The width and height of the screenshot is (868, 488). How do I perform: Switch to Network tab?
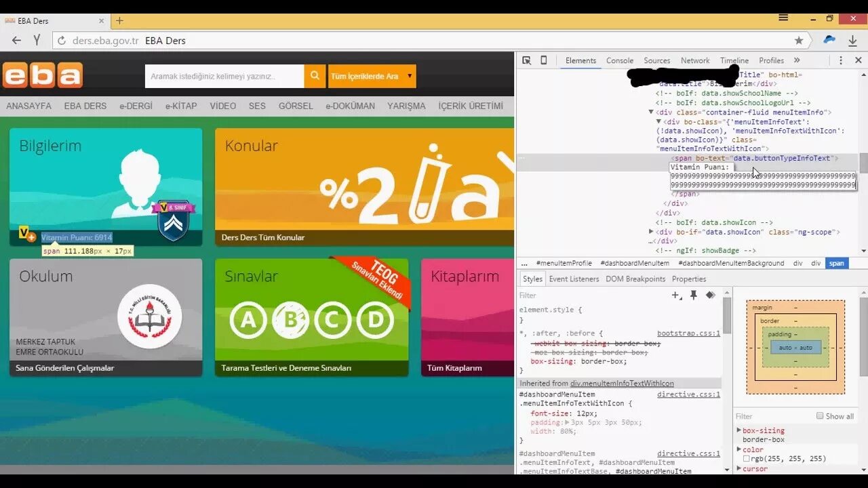(695, 60)
